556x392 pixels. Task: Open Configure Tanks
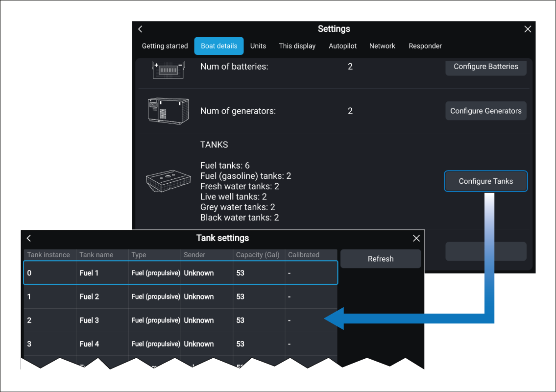tap(485, 181)
